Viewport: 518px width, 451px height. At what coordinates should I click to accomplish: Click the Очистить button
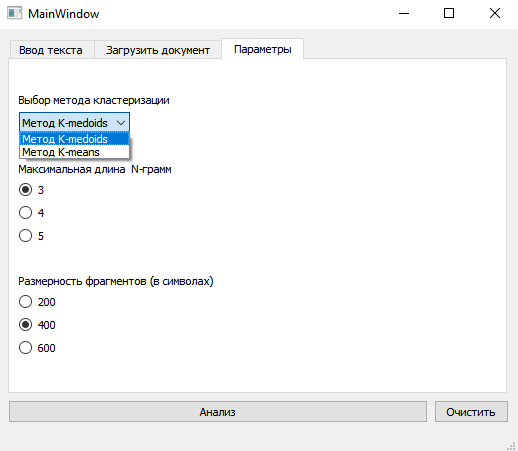[471, 412]
